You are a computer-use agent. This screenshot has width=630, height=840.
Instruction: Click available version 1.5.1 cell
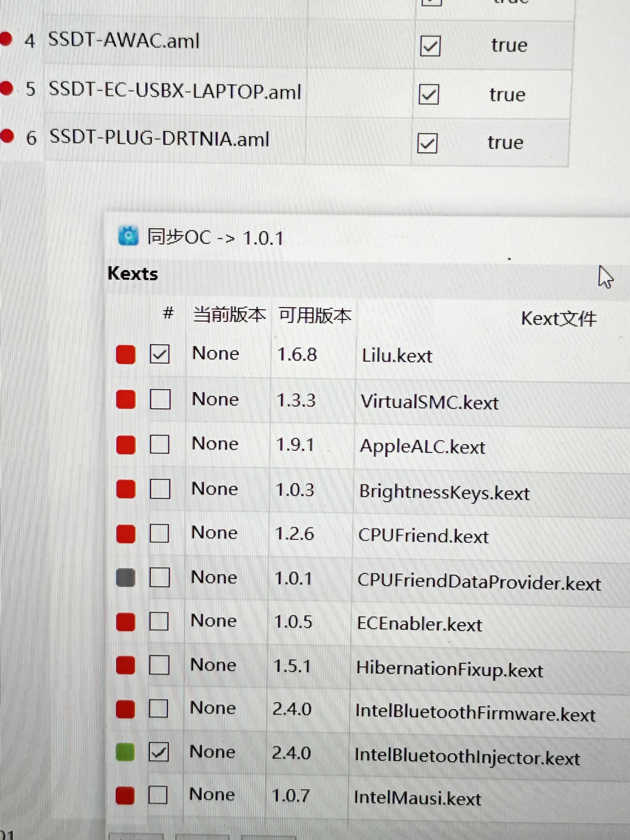tap(292, 666)
